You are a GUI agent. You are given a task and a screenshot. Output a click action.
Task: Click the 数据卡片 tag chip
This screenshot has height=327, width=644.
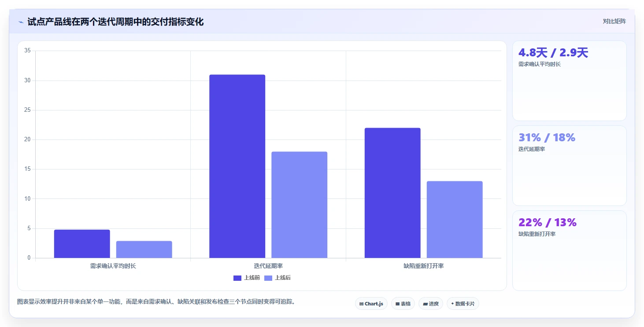pyautogui.click(x=463, y=304)
